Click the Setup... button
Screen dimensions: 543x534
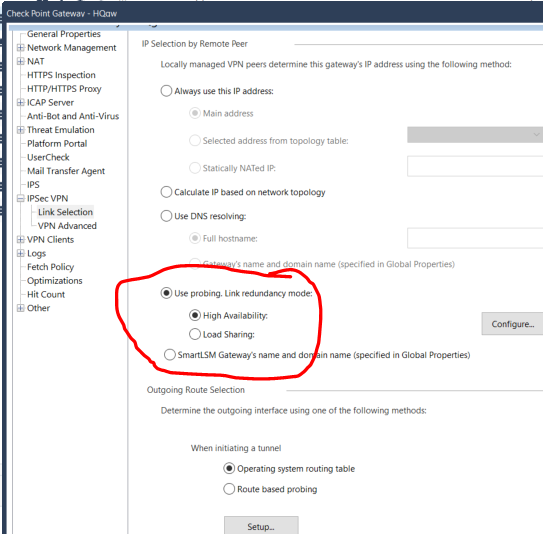coord(261,526)
